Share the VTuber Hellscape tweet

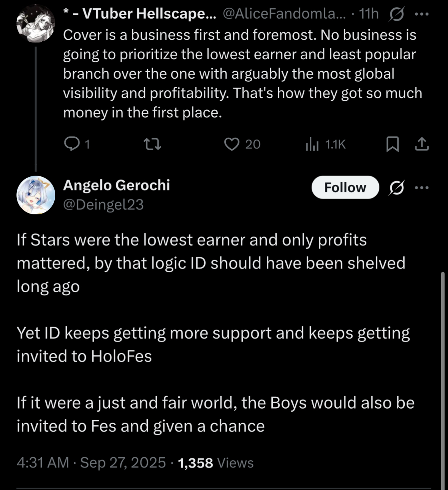(x=422, y=144)
